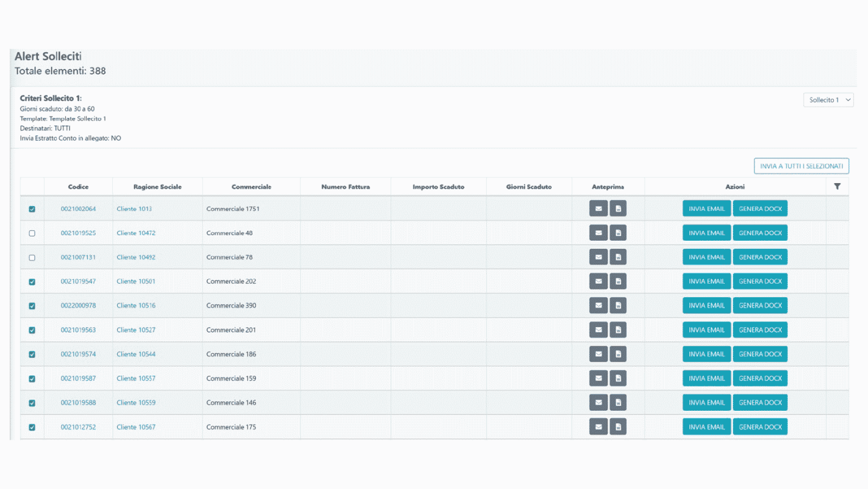Image resolution: width=868 pixels, height=489 pixels.
Task: Open the Cliente 10492 link
Action: (136, 257)
